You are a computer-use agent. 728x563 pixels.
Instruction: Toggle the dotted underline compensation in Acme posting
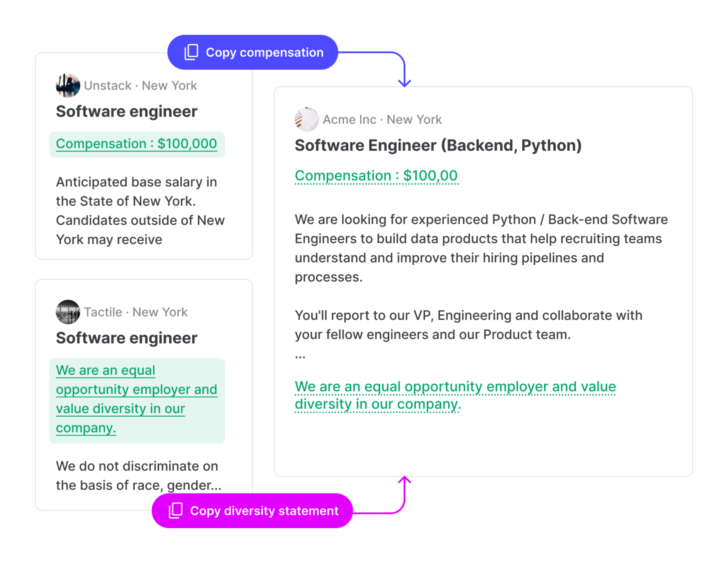pyautogui.click(x=376, y=176)
